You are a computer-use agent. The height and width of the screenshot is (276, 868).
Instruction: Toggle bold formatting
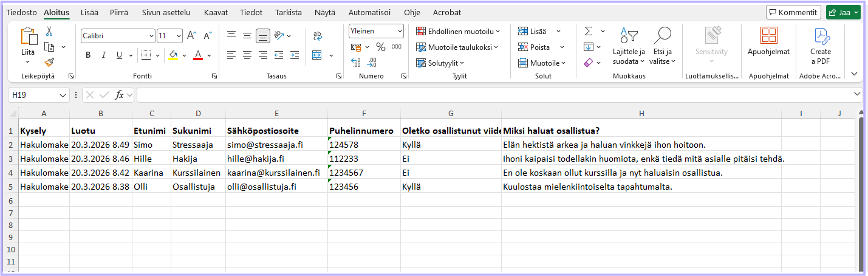[88, 55]
